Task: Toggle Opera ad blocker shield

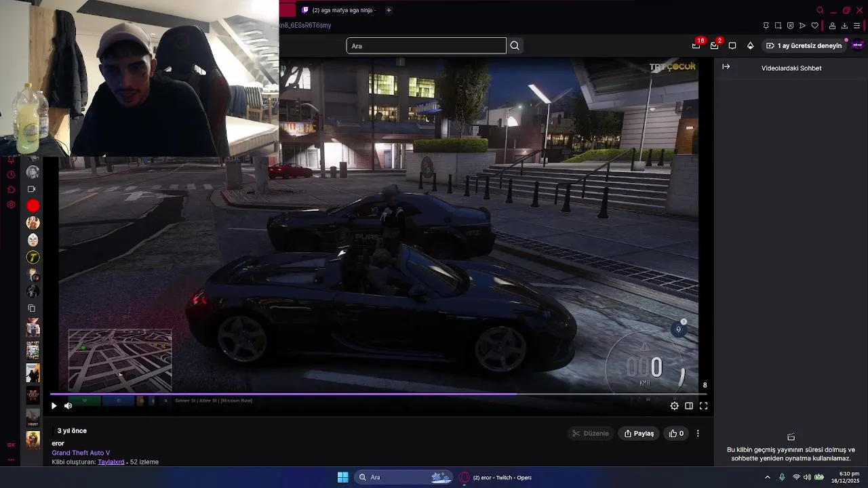Action: click(x=791, y=26)
